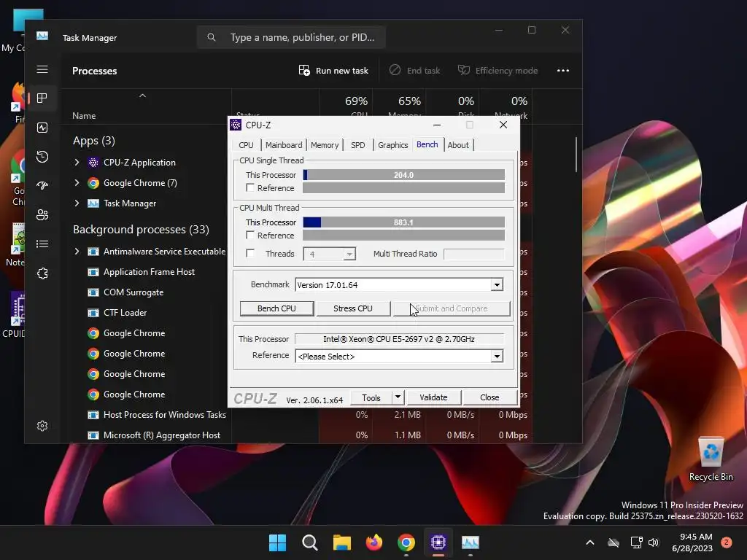Open Services puzzle icon in Task Manager sidebar
The height and width of the screenshot is (560, 747).
coord(42,273)
